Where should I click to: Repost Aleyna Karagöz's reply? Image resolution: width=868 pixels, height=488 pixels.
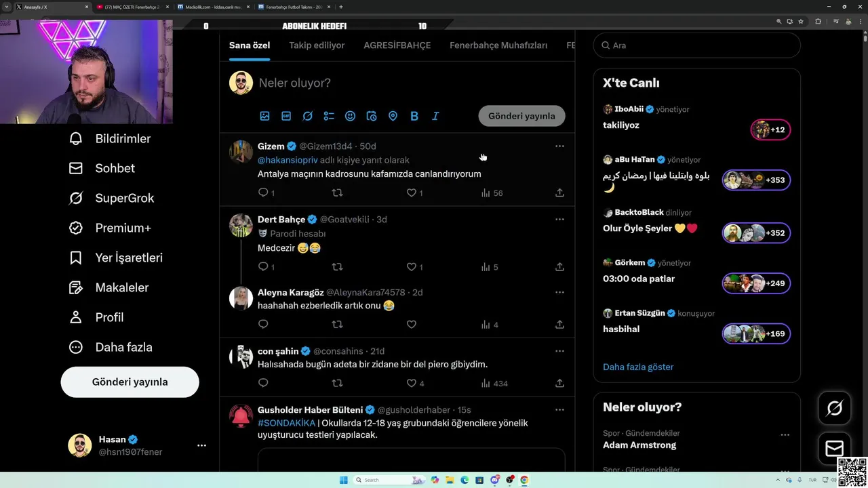337,325
